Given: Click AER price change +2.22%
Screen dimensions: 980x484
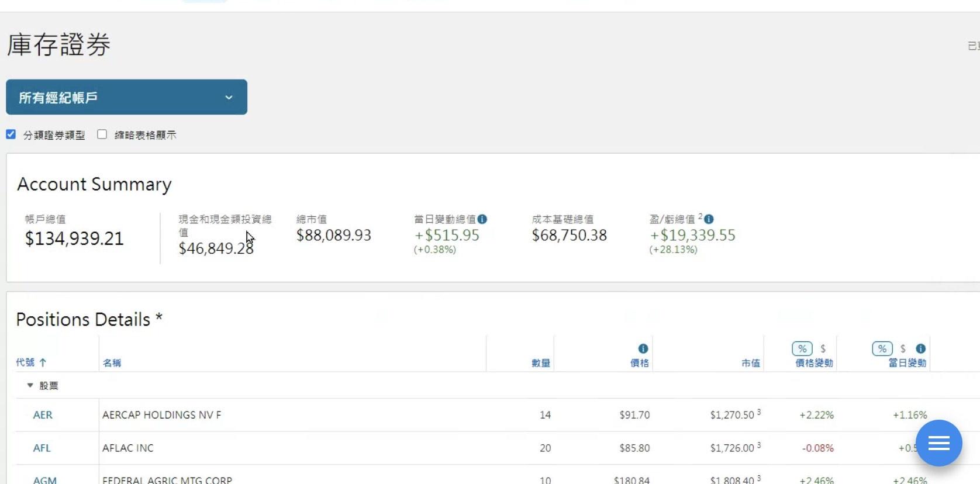Looking at the screenshot, I should click(x=817, y=415).
